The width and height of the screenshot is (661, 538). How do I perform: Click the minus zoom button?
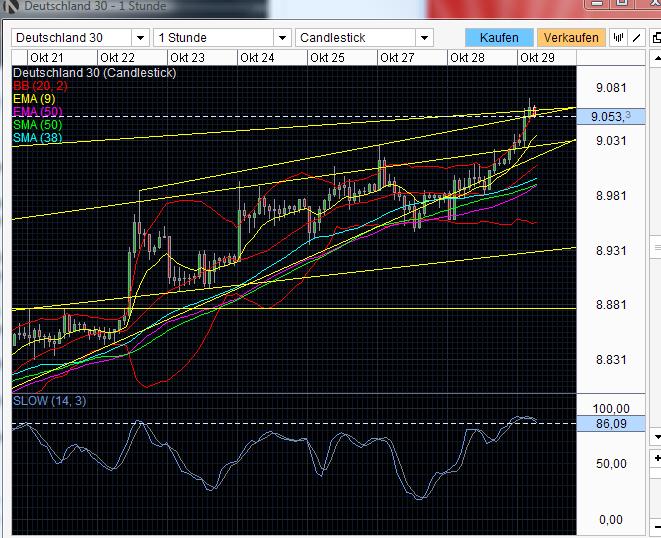point(656,527)
